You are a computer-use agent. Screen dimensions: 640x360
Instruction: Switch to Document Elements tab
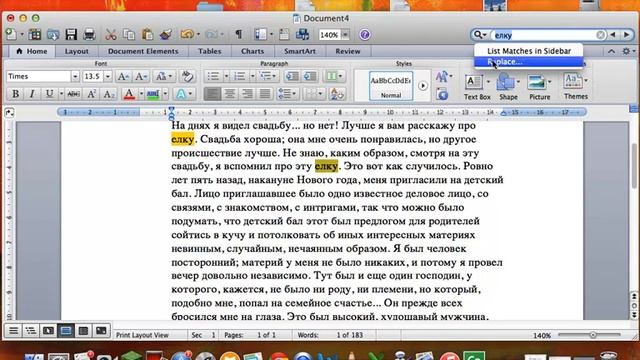tap(143, 51)
